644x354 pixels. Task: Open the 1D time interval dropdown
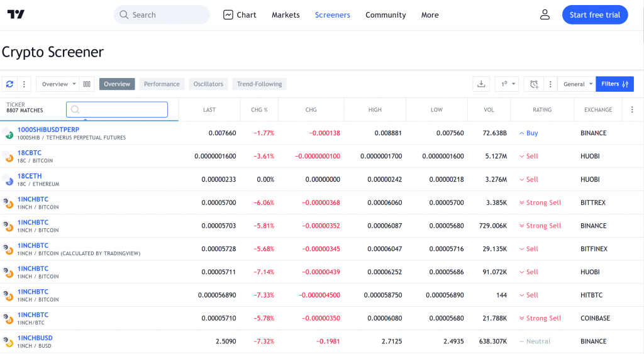507,84
